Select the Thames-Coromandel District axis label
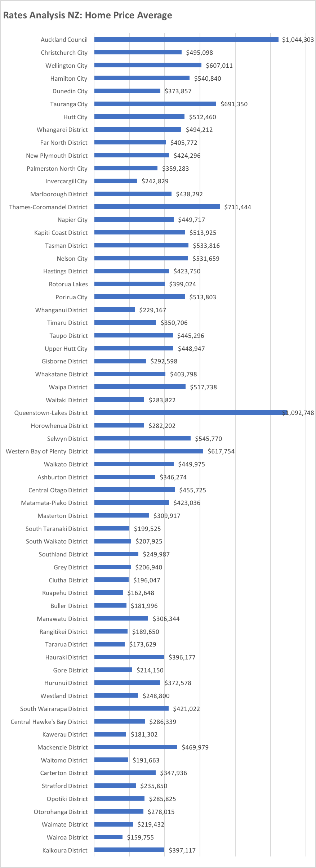 tap(48, 207)
